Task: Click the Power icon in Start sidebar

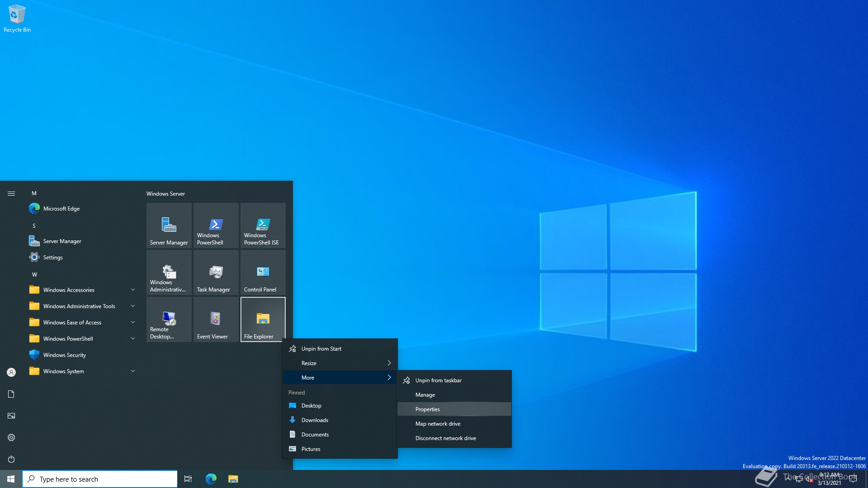Action: click(11, 459)
